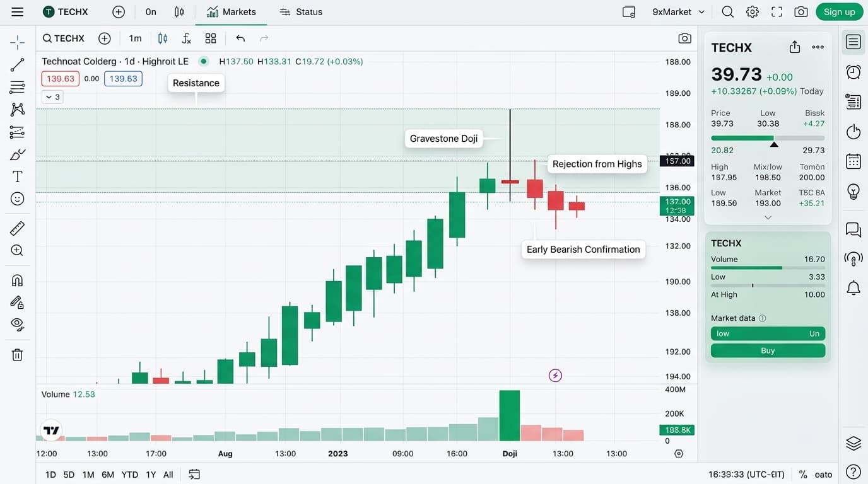Take a chart snapshot from chart toolbar
This screenshot has width=868, height=484.
[x=684, y=38]
